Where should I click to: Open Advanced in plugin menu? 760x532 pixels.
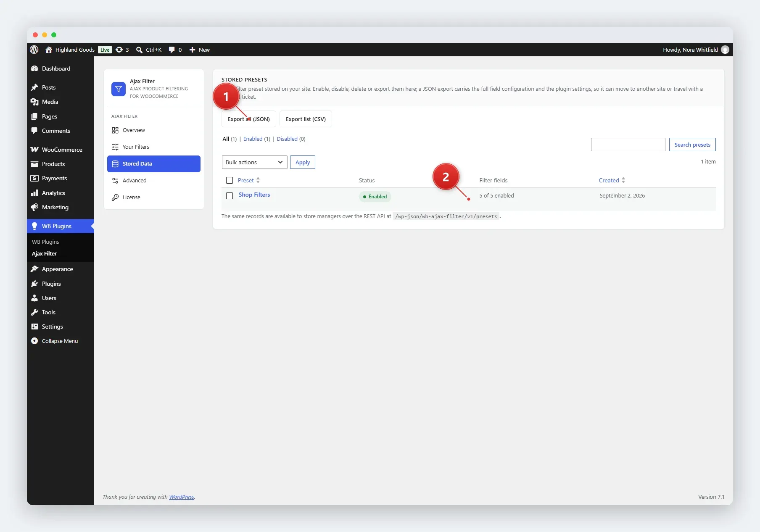[x=154, y=181]
